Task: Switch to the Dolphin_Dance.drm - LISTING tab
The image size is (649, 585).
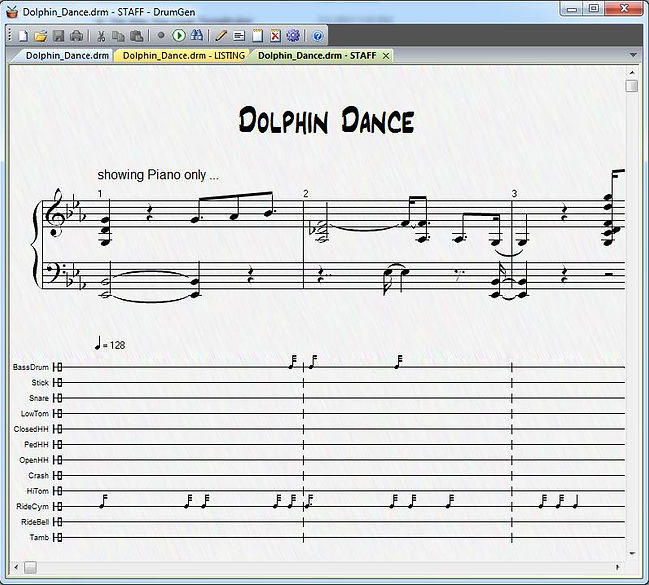Action: pos(183,55)
